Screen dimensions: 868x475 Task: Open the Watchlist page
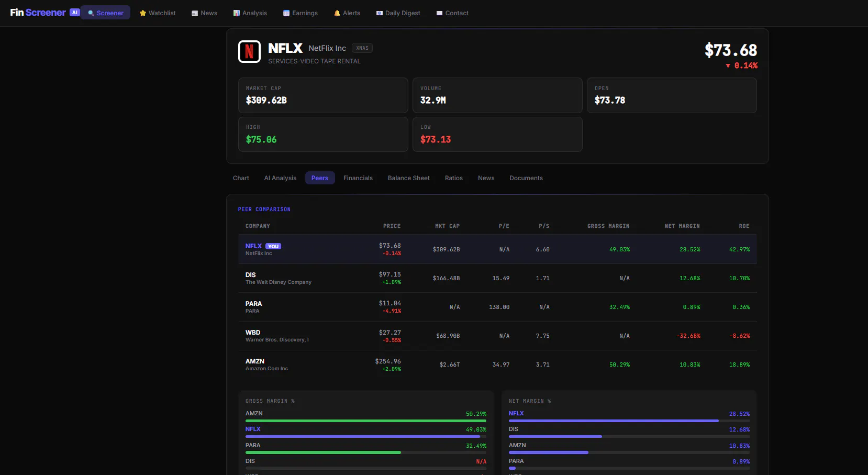click(x=157, y=13)
